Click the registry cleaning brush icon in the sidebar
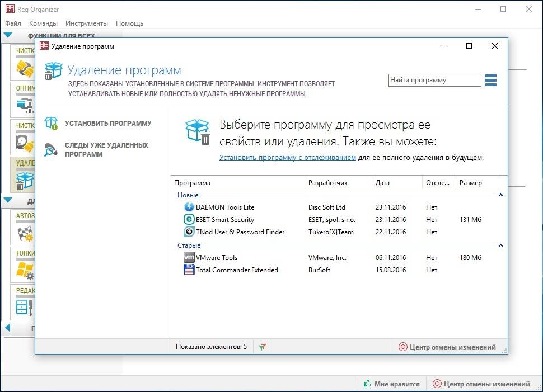Screen dimensions: 543x392 tap(25, 69)
